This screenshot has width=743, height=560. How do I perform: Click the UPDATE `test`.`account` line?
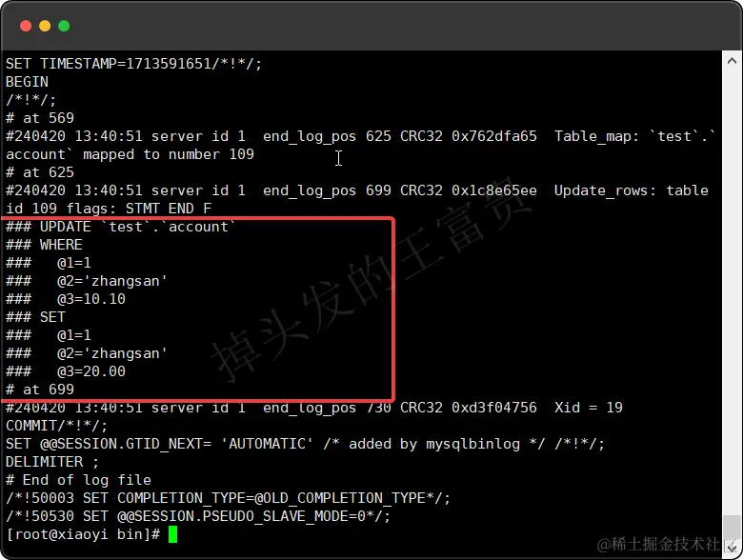point(120,227)
